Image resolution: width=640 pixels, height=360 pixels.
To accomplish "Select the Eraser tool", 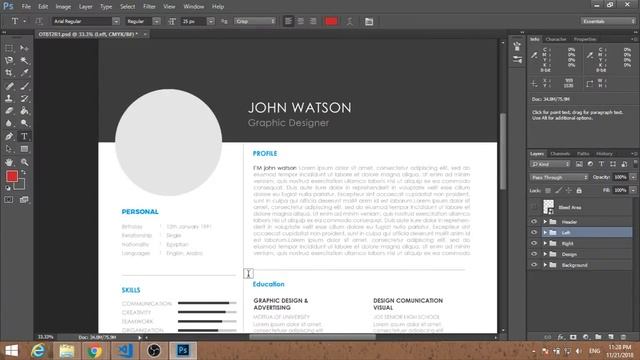I will 9,111.
